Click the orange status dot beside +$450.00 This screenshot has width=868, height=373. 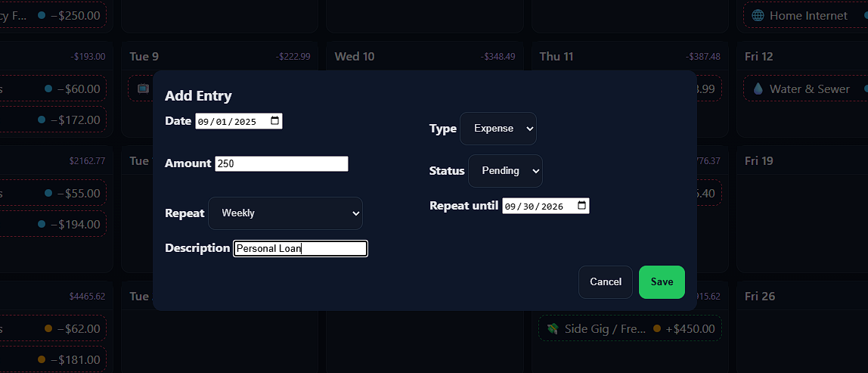(656, 328)
